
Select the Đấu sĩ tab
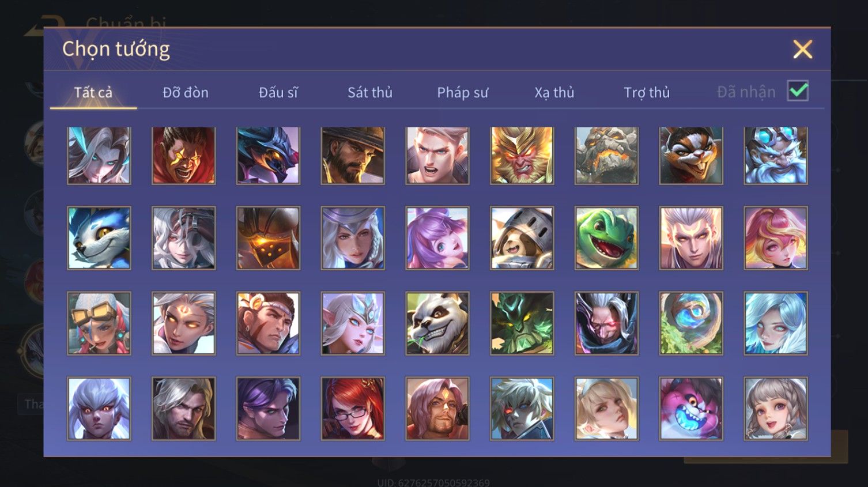278,92
